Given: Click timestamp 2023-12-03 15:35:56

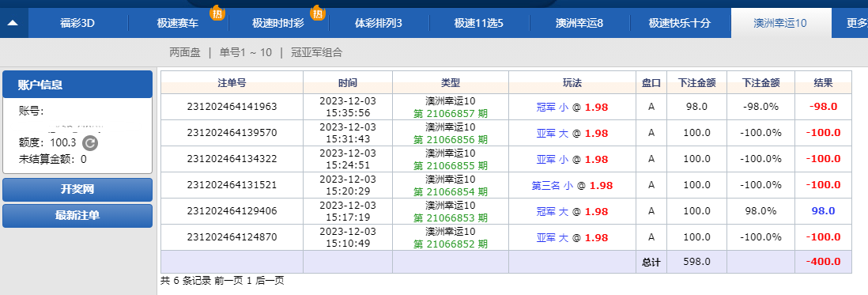Looking at the screenshot, I should click(348, 107).
